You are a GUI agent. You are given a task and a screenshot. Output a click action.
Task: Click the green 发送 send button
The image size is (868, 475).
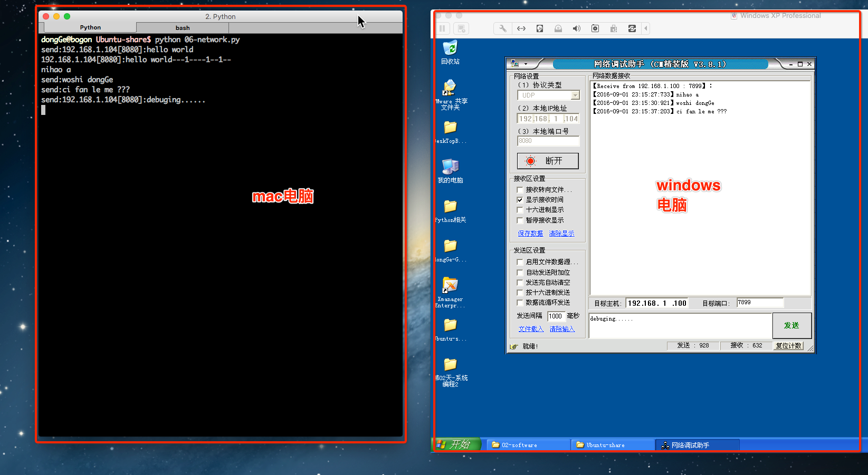791,325
